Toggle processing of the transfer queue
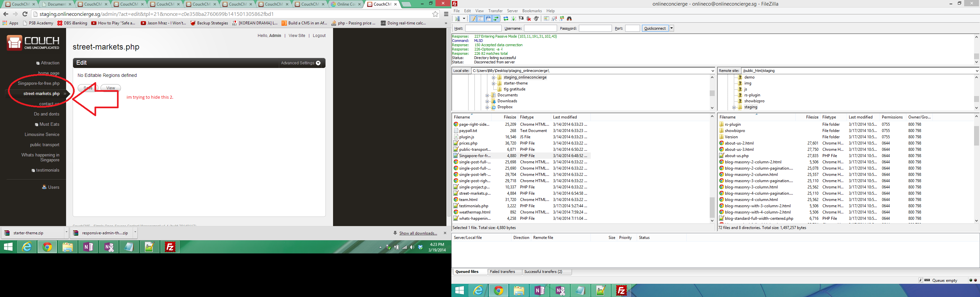Image resolution: width=980 pixels, height=297 pixels. 513,18
